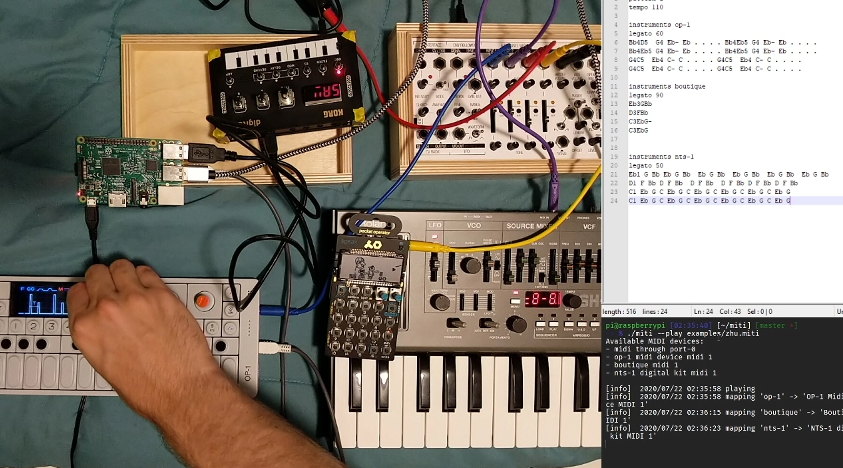
Task: Click the "Col : 43" status bar entry
Action: (731, 311)
